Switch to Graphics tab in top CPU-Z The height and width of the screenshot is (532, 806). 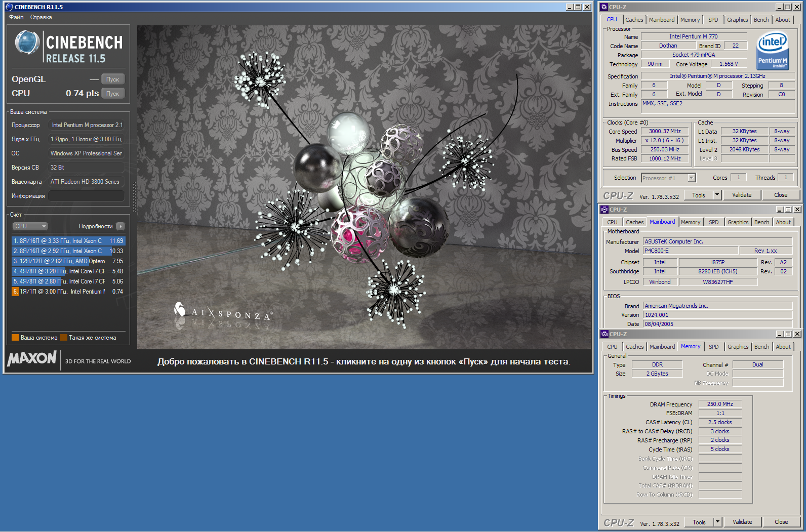click(737, 20)
